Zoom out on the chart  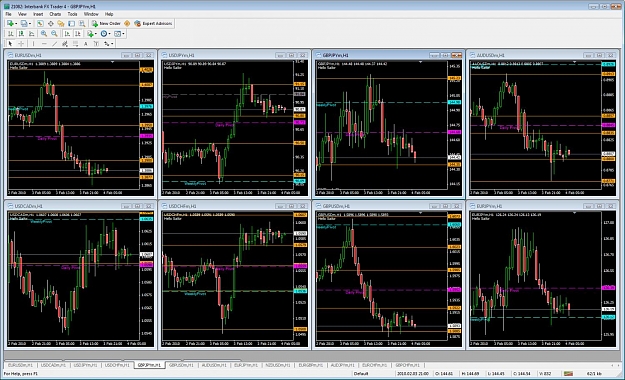(54, 33)
